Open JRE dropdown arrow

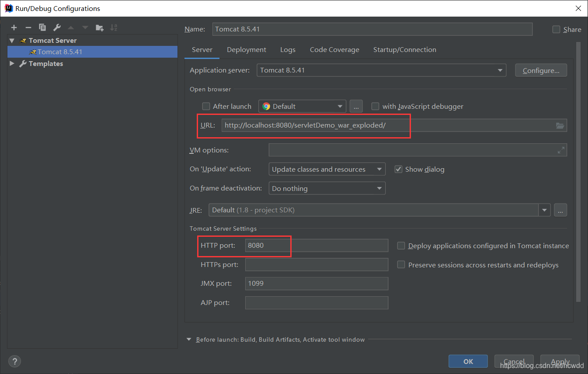pyautogui.click(x=544, y=210)
